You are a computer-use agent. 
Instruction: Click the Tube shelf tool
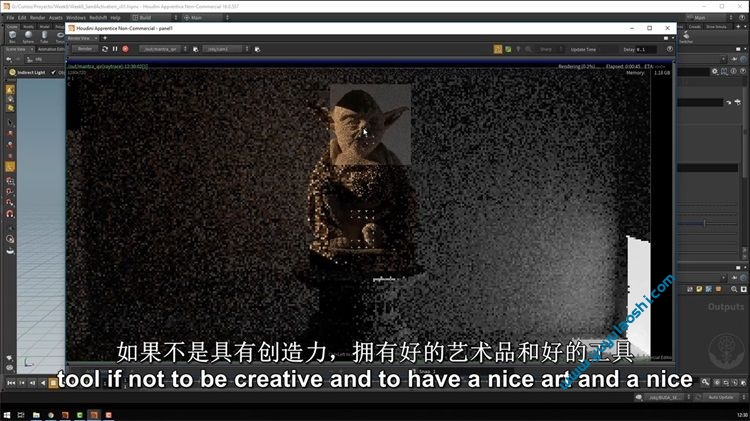click(44, 36)
